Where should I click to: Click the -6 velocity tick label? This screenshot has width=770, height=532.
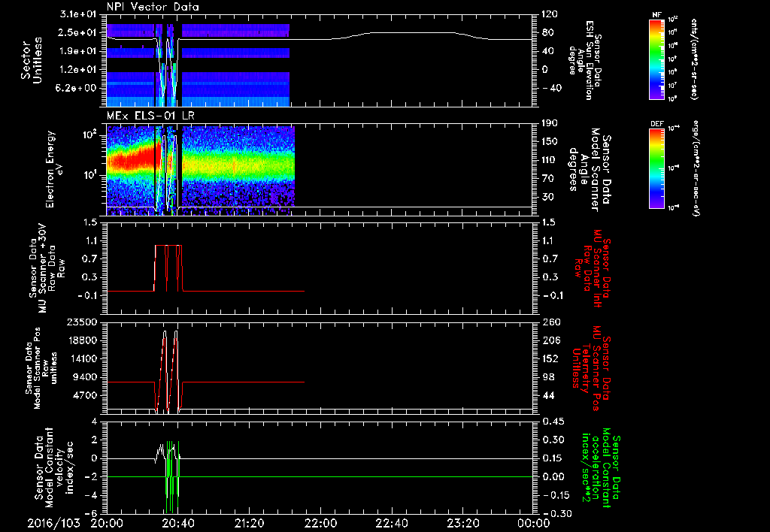click(x=91, y=513)
